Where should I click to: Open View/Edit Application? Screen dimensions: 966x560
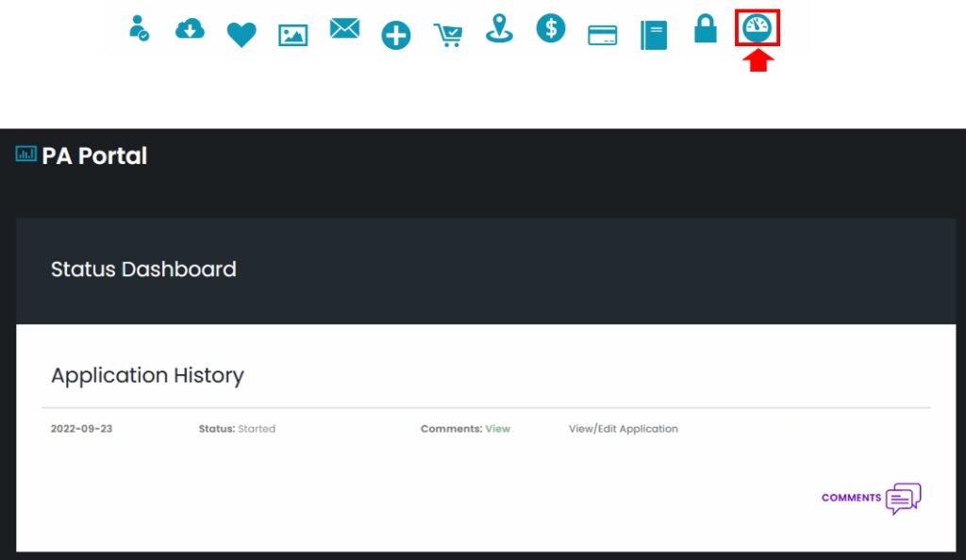(x=623, y=428)
